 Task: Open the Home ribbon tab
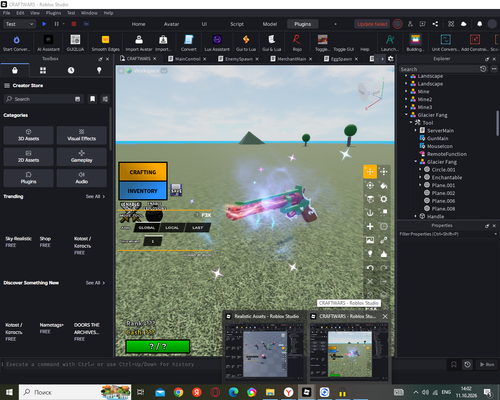(x=138, y=24)
